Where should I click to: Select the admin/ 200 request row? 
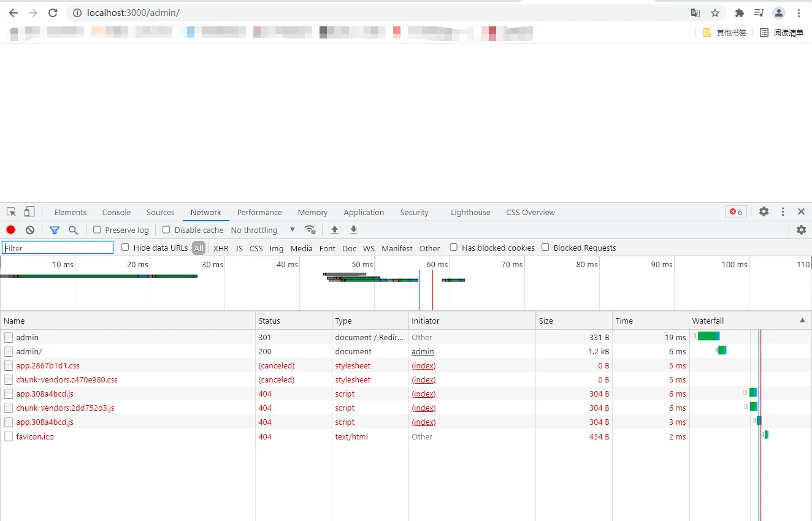pyautogui.click(x=406, y=351)
